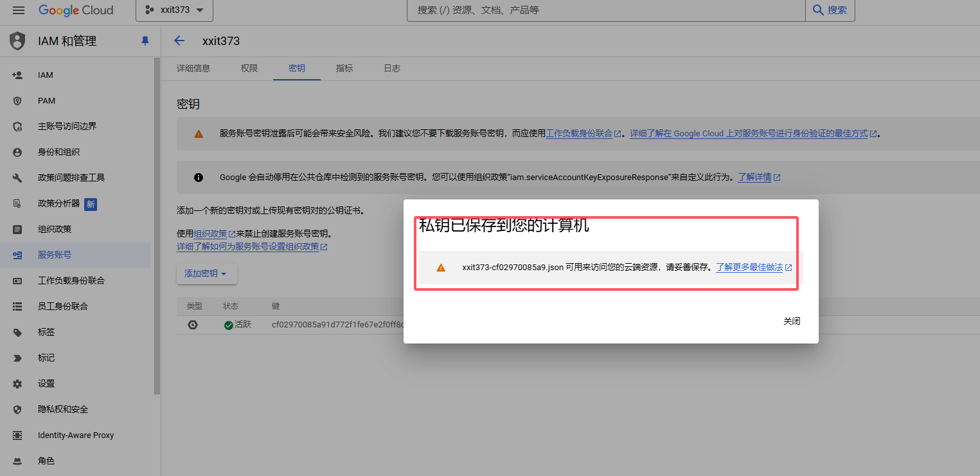Open the main navigation hamburger menu
The width and height of the screenshot is (980, 476).
point(19,10)
